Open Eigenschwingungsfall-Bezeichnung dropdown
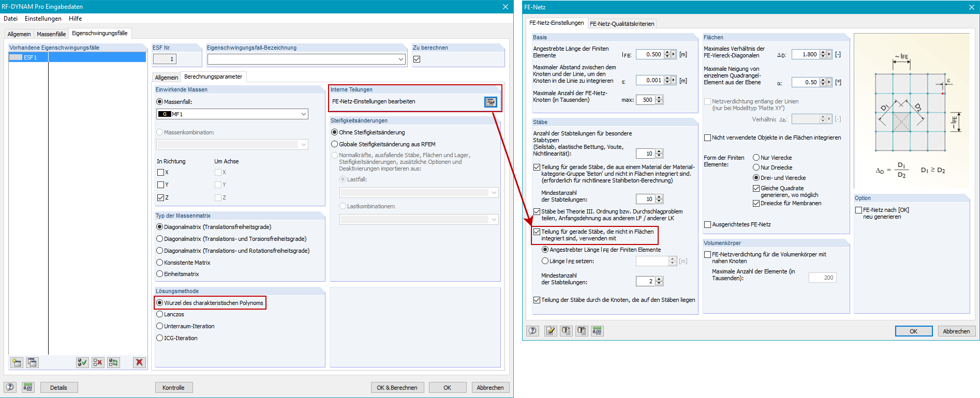This screenshot has height=398, width=980. [401, 59]
